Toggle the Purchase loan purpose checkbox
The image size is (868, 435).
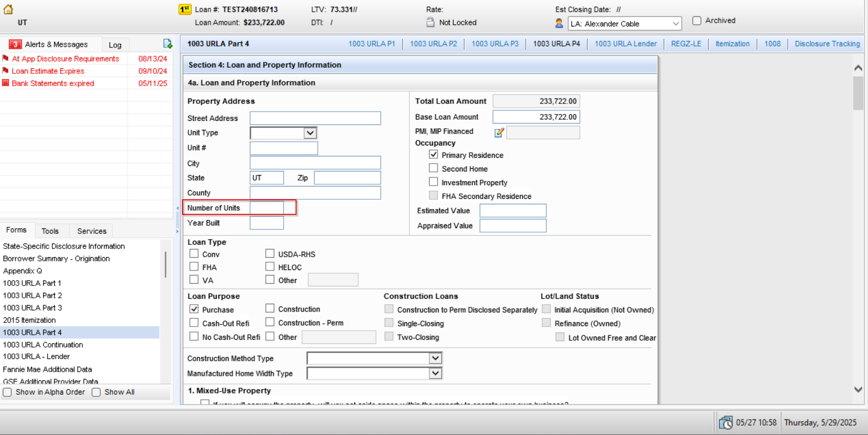[x=194, y=309]
